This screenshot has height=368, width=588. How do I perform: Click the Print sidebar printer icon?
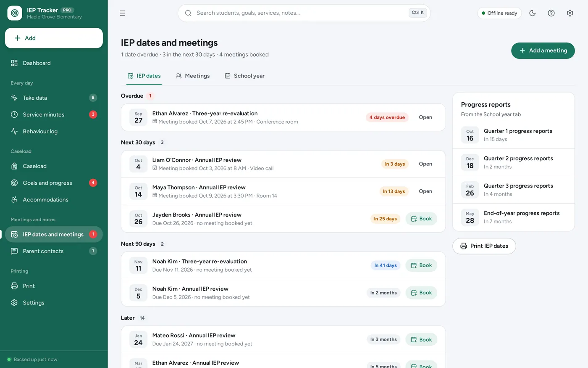tap(14, 286)
